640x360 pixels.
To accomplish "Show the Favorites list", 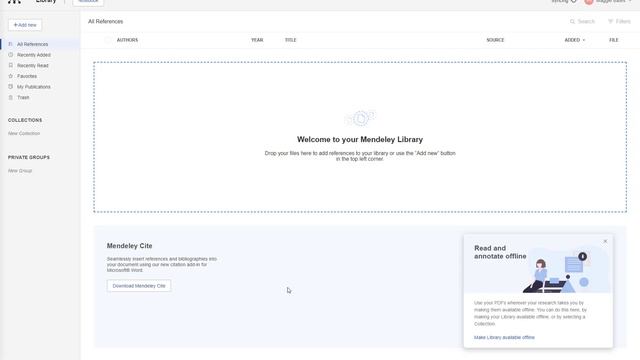I will [27, 76].
